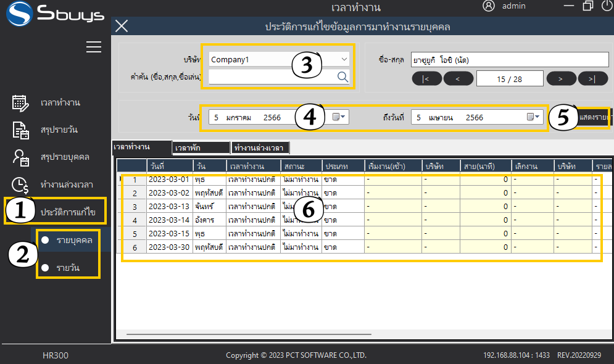This screenshot has height=364, width=614.
Task: Open สรุปรายวัน daily summary icon
Action: point(21,130)
